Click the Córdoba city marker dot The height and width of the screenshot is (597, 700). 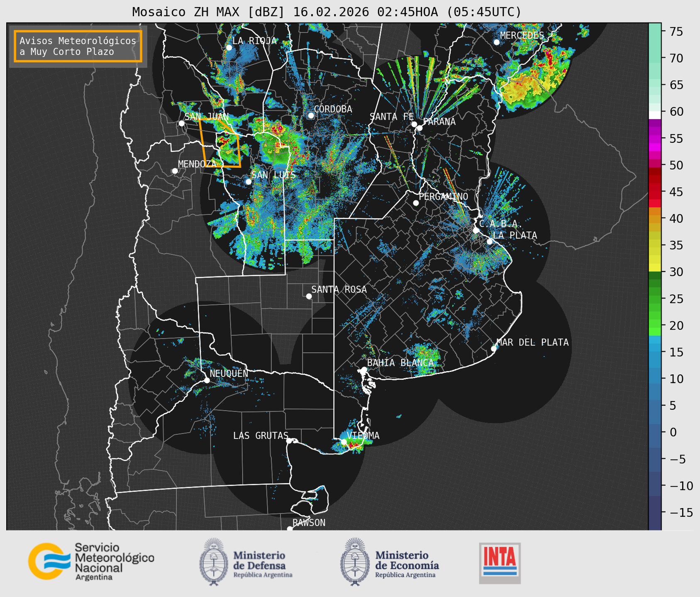[x=311, y=115]
